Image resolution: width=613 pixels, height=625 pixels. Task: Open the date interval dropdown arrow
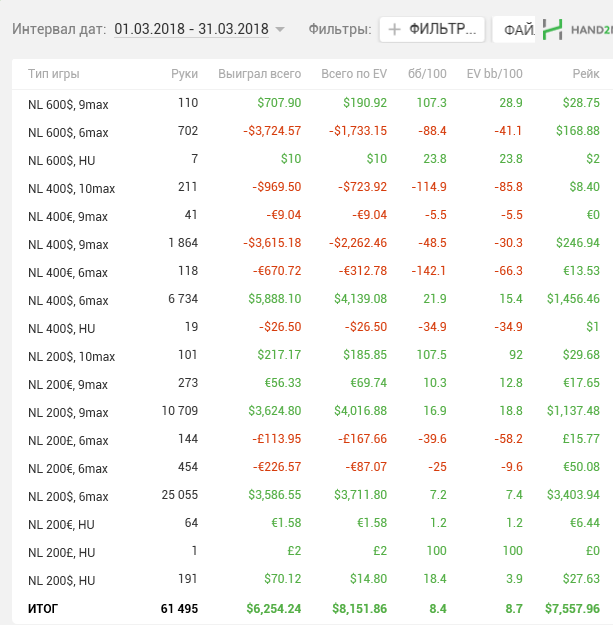[x=280, y=30]
